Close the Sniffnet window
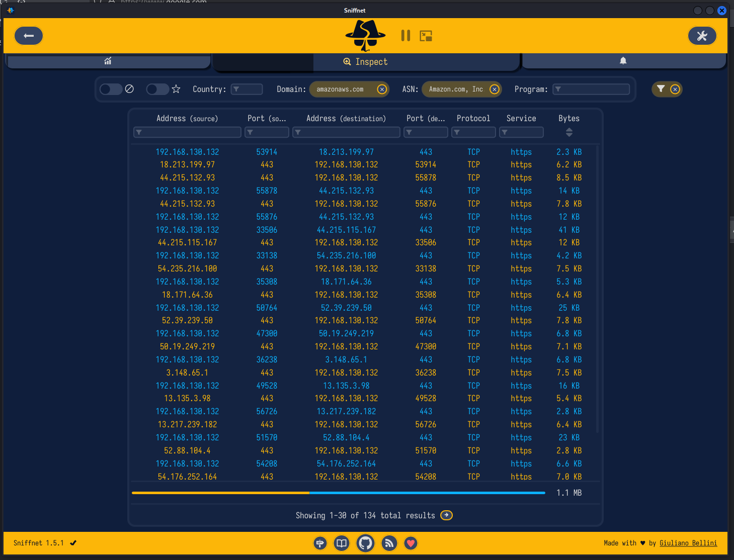The width and height of the screenshot is (734, 560). [x=722, y=10]
